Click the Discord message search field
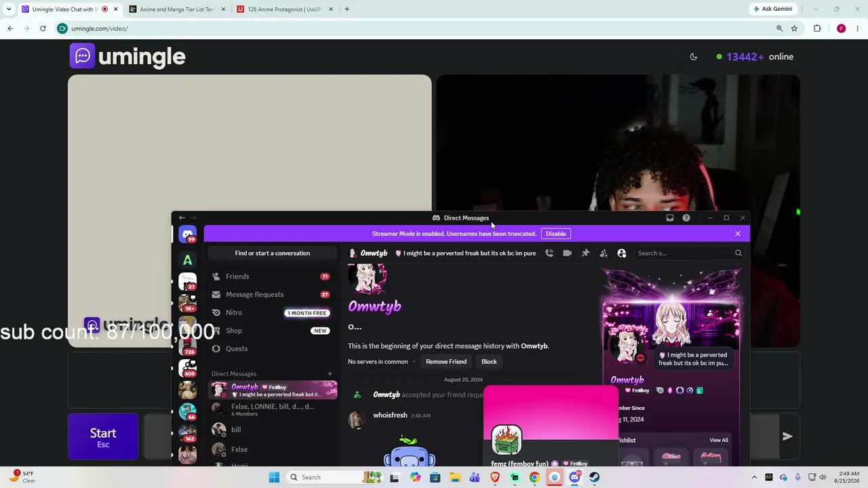 click(689, 253)
